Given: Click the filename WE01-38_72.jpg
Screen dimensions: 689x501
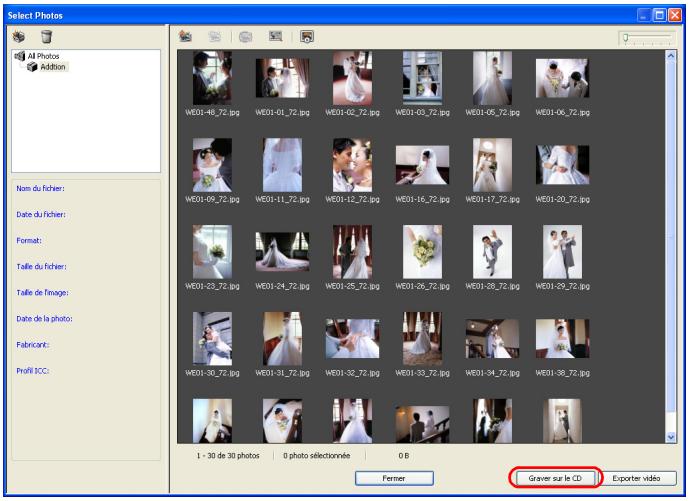Looking at the screenshot, I should pos(562,373).
